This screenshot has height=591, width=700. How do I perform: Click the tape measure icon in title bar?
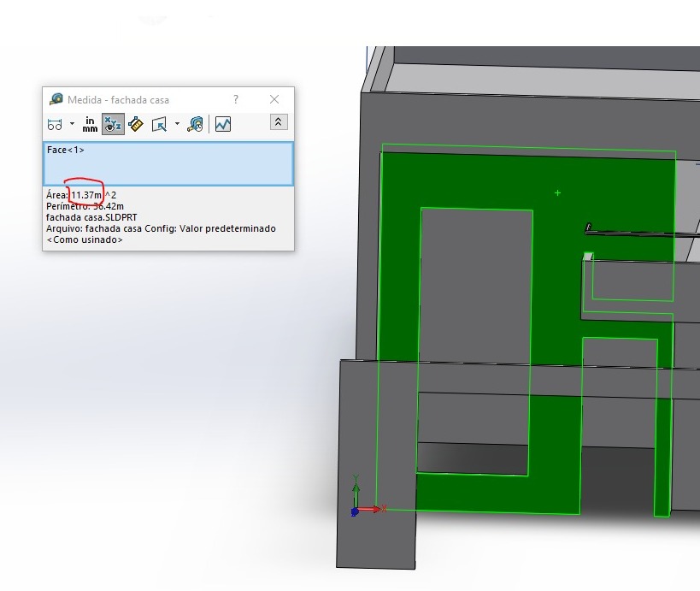click(x=56, y=99)
